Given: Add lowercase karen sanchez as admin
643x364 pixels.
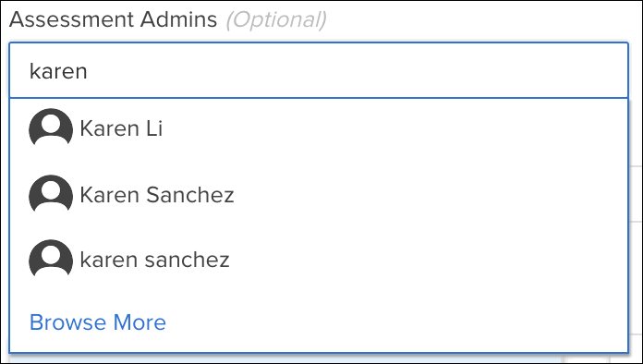Looking at the screenshot, I should coord(319,260).
